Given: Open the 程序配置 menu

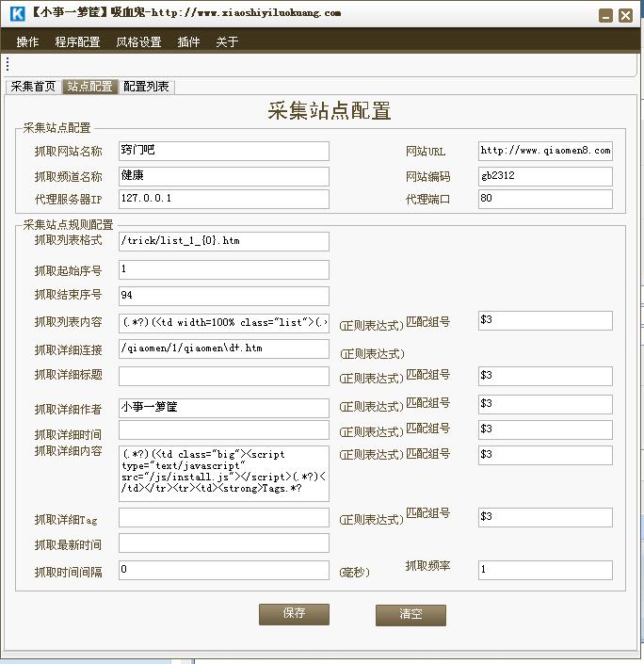Looking at the screenshot, I should pyautogui.click(x=77, y=41).
